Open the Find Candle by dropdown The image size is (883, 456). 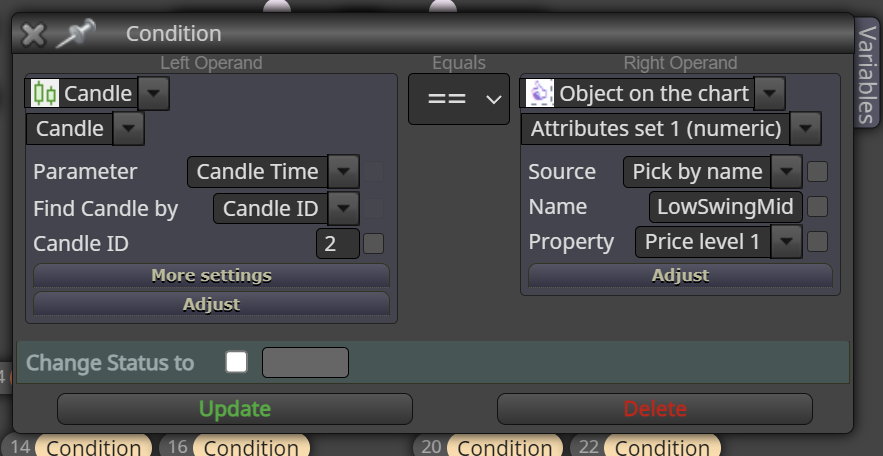(x=344, y=208)
